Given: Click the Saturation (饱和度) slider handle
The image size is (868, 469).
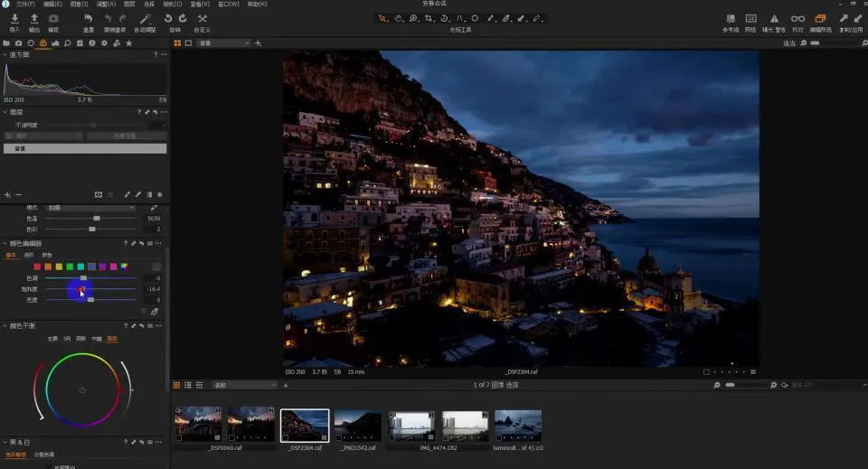Looking at the screenshot, I should click(x=80, y=289).
